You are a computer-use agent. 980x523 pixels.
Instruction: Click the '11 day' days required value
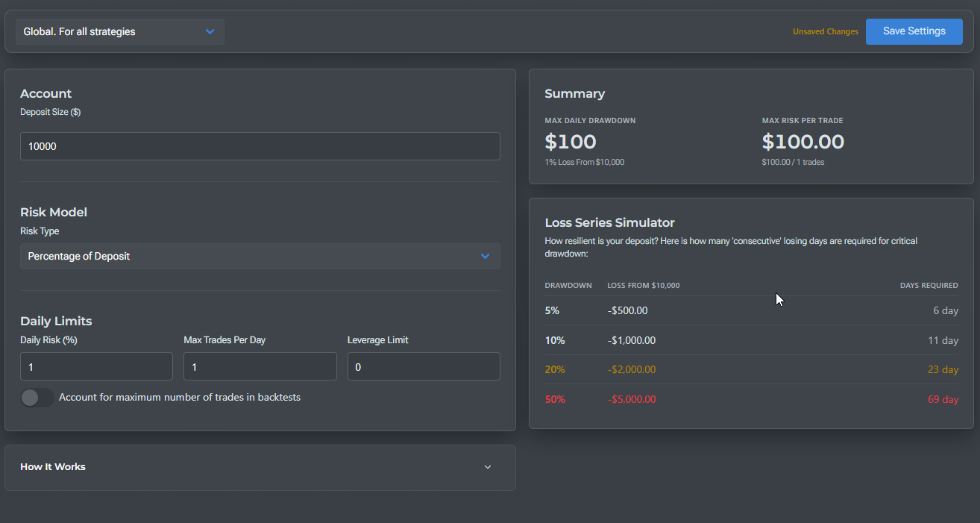point(943,340)
